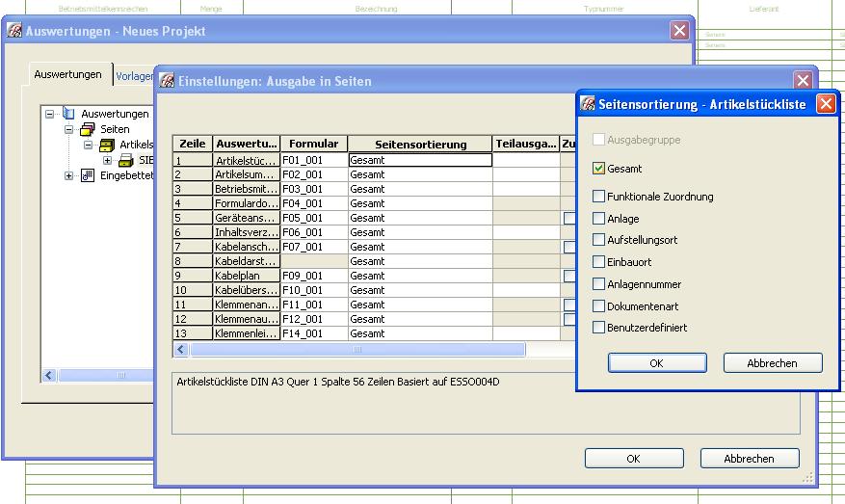
Task: Confirm Seitensortierung dialog with OK
Action: 657,362
